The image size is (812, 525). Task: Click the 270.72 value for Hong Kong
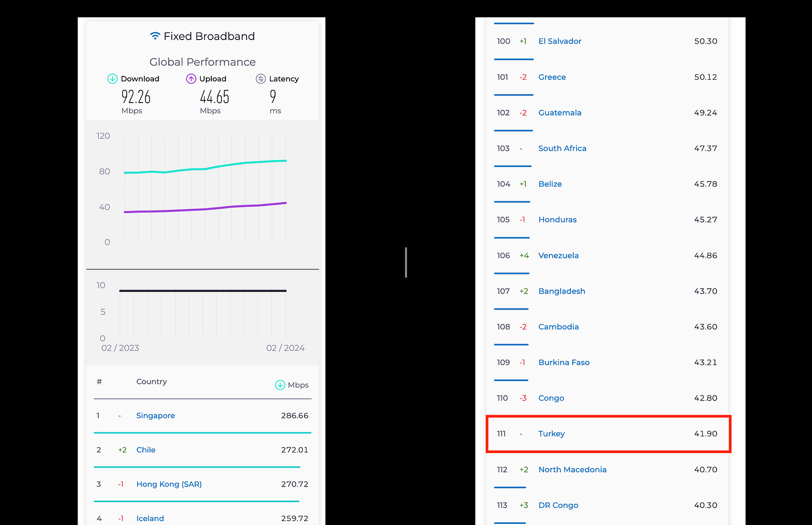click(294, 484)
